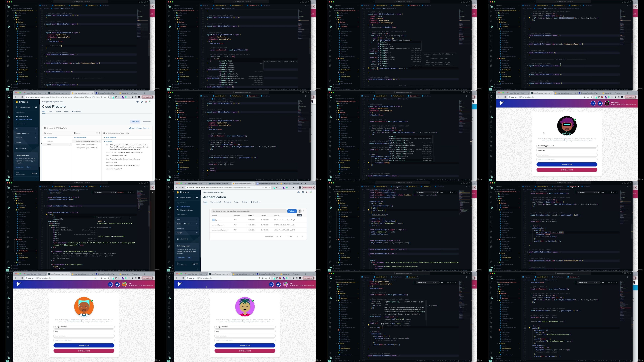
Task: Click document three-dot menu on Cloud Firestore page
Action: [x=150, y=133]
